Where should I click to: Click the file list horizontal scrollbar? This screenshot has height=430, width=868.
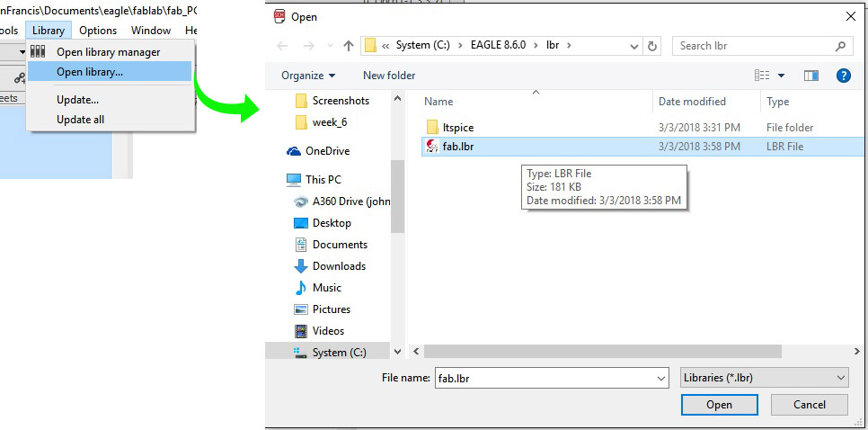[602, 352]
